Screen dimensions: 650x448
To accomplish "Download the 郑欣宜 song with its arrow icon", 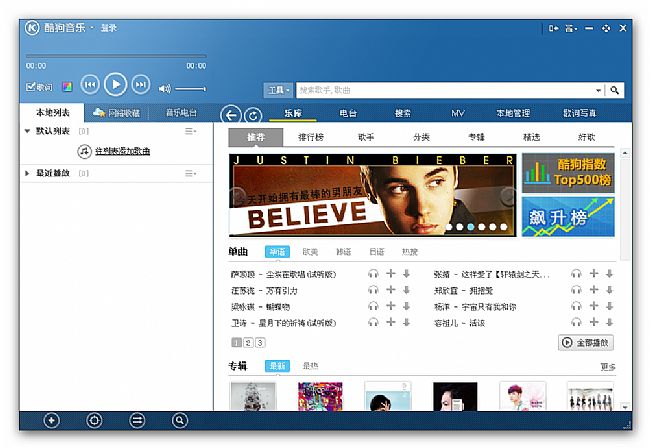I will [609, 290].
